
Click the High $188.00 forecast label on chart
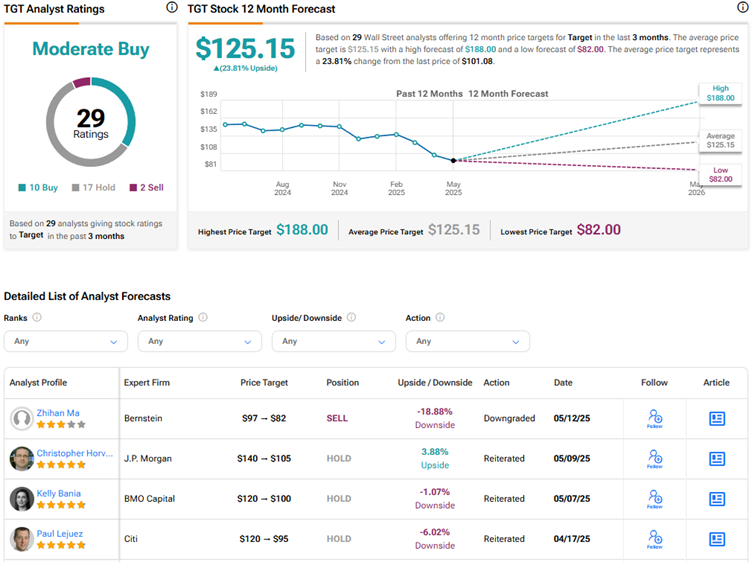720,93
